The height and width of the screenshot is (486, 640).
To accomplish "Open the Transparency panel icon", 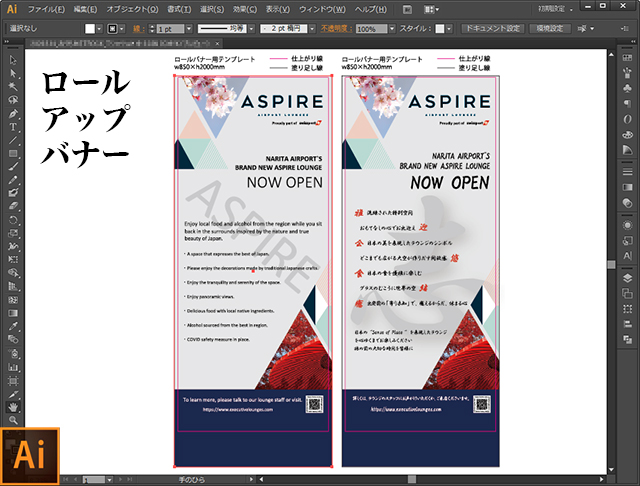I will 627,203.
